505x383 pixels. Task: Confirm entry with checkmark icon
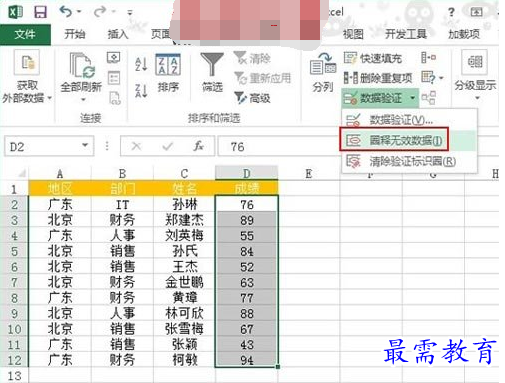pyautogui.click(x=167, y=146)
